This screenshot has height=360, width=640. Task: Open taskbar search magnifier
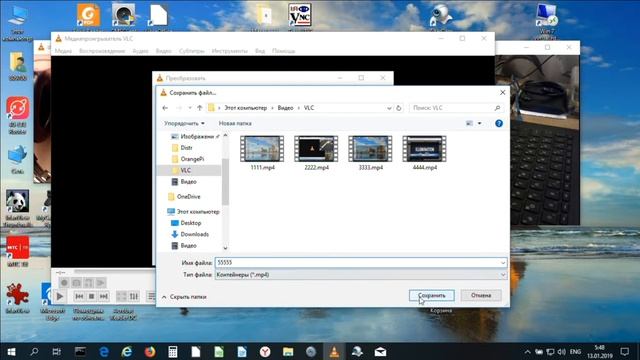point(34,351)
